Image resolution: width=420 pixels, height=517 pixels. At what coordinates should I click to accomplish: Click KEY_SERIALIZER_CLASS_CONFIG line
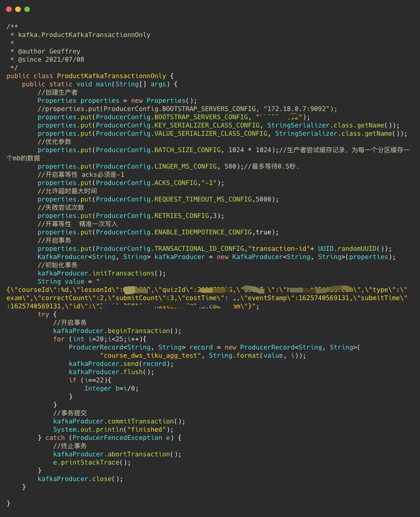pos(218,125)
